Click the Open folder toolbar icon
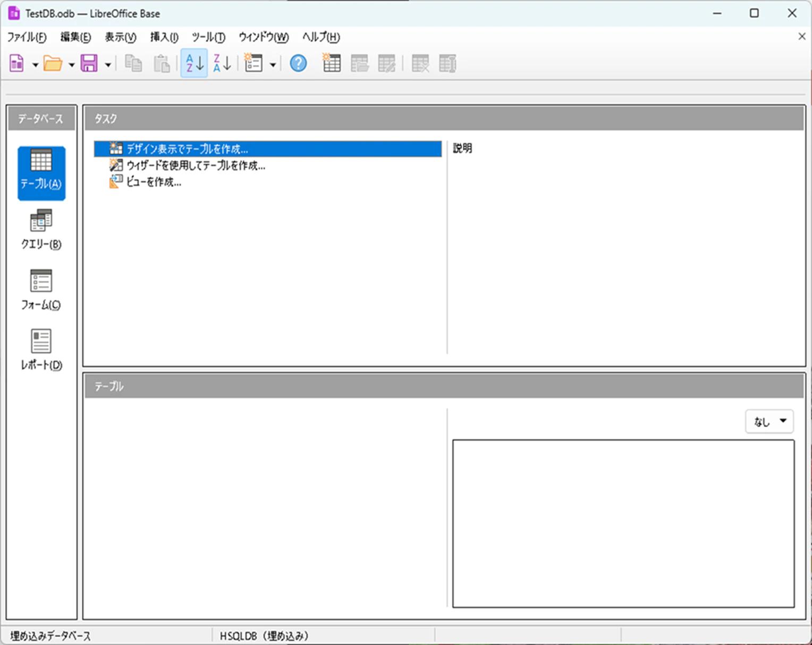The width and height of the screenshot is (812, 645). [53, 64]
